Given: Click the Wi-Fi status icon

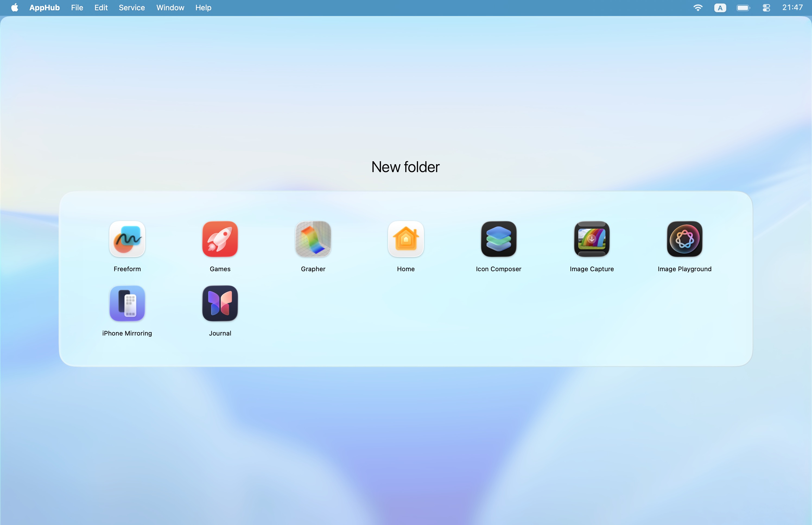Looking at the screenshot, I should point(697,8).
